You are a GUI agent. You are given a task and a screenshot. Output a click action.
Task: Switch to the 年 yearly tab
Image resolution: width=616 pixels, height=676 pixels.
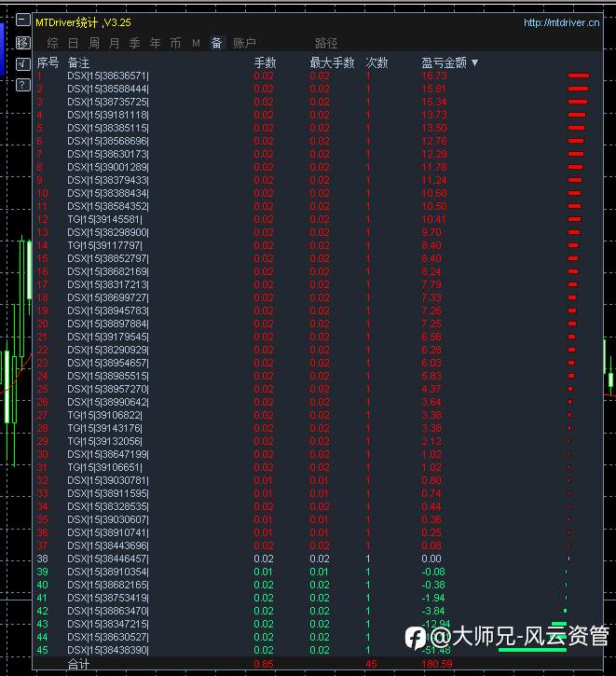[x=155, y=43]
